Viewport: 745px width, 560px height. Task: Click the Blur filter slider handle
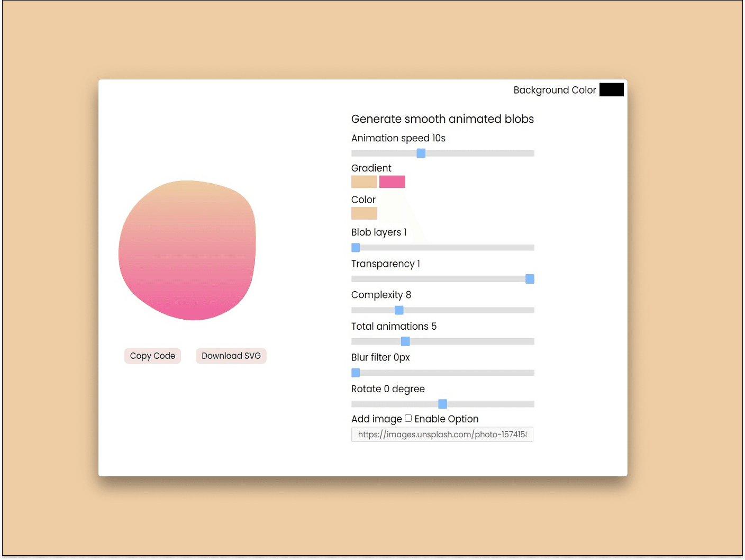(x=355, y=373)
